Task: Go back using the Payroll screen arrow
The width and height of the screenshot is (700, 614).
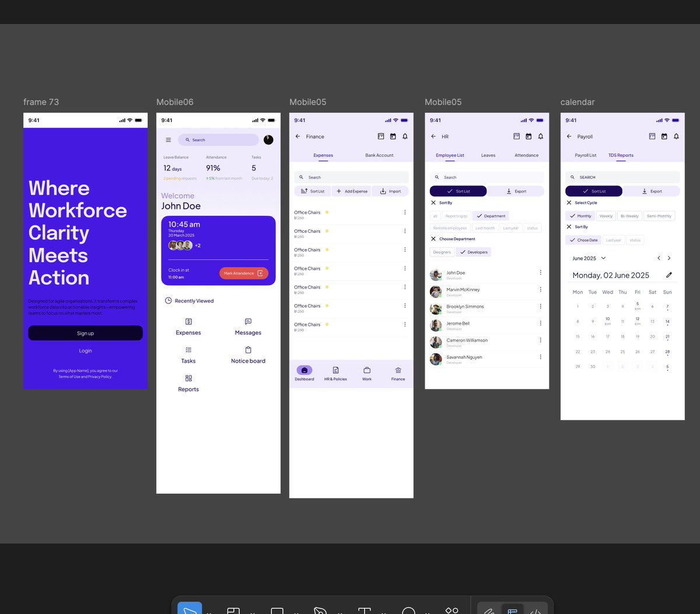Action: tap(569, 136)
